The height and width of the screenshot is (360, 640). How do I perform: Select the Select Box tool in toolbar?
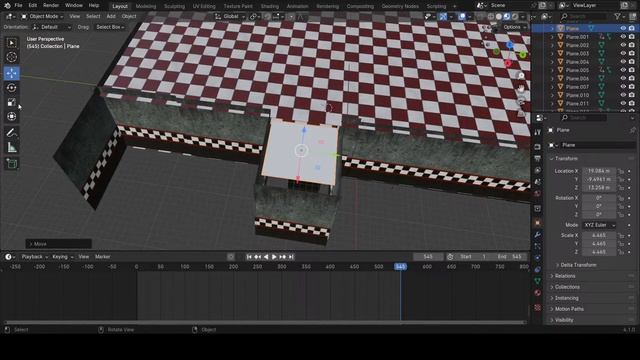(12, 43)
